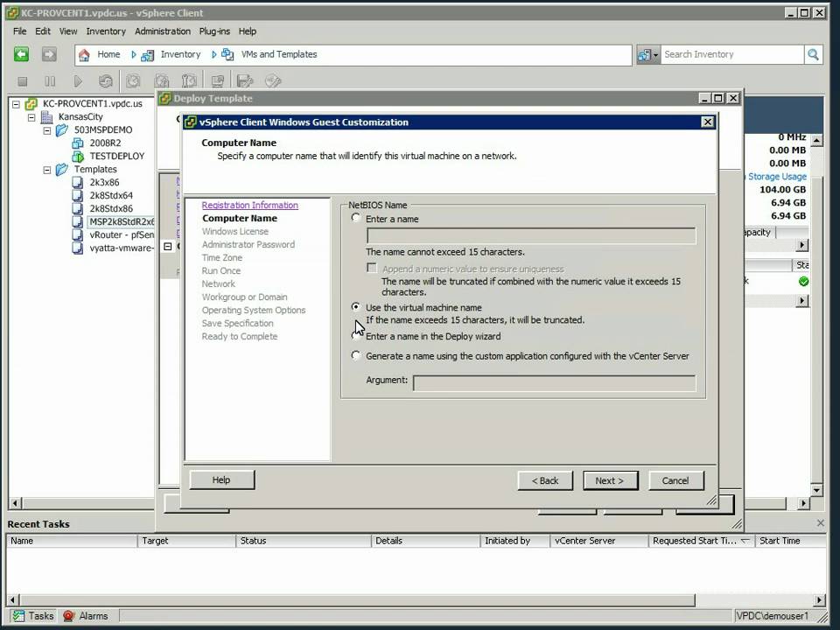Click the Recent Tasks horizontal scrollbar
This screenshot has height=630, width=840.
pos(357,599)
